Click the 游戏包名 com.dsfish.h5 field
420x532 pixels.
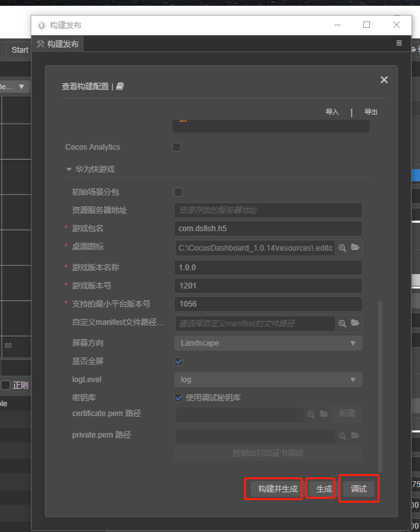tap(268, 229)
